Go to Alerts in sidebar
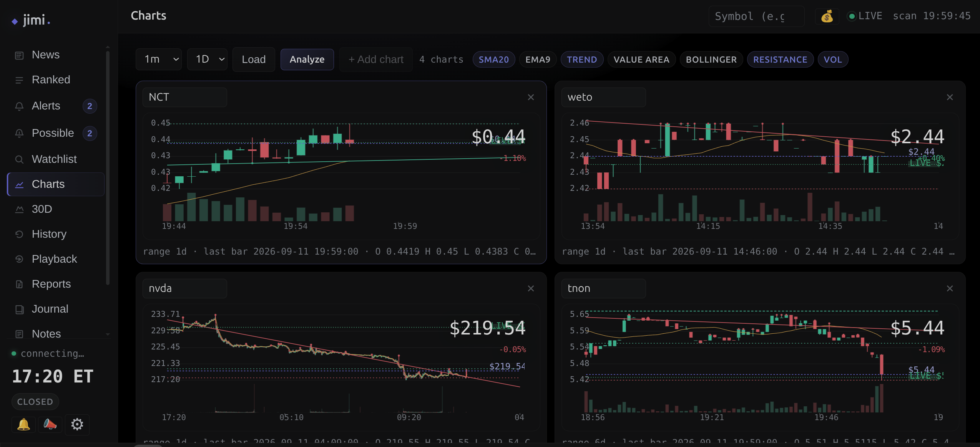 (56, 106)
